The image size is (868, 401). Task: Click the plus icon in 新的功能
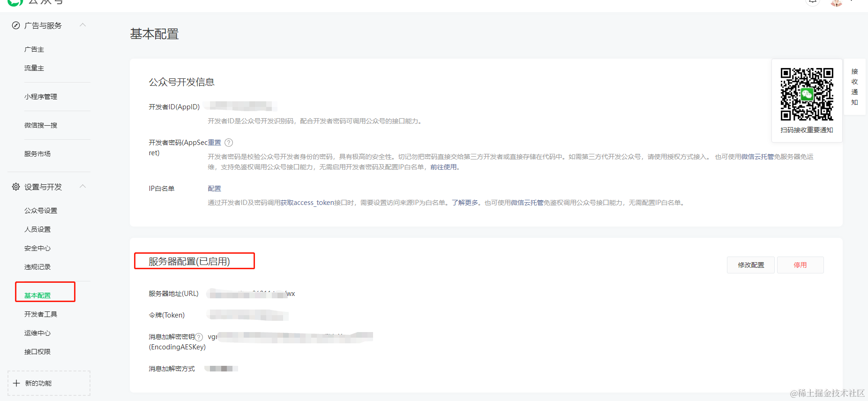click(16, 383)
